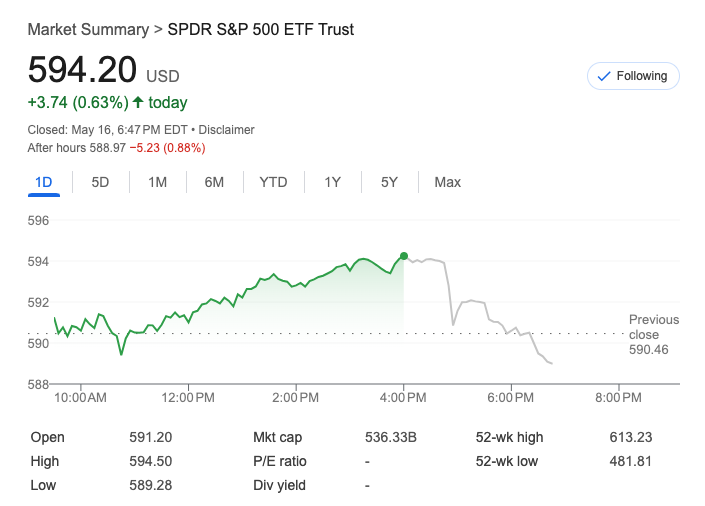The height and width of the screenshot is (506, 705).
Task: Click the green dot at 4:00 PM close
Action: [x=404, y=256]
